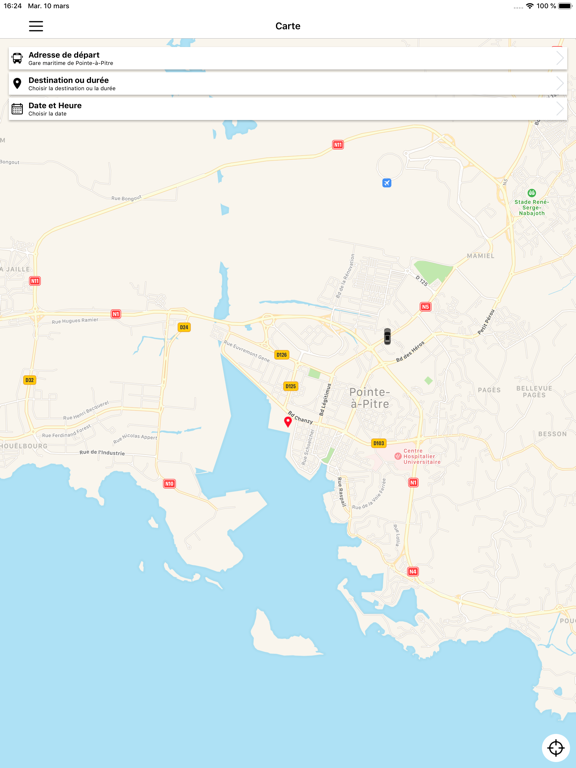The height and width of the screenshot is (768, 576).
Task: Tap the Wi-Fi status icon
Action: [529, 6]
